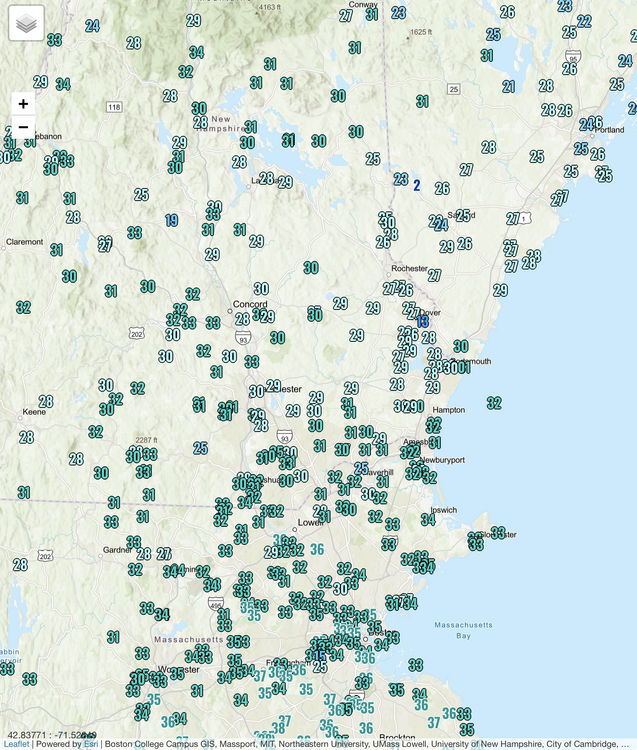Click the large teal 36 east of Lowell
The image size is (637, 750).
click(x=317, y=549)
